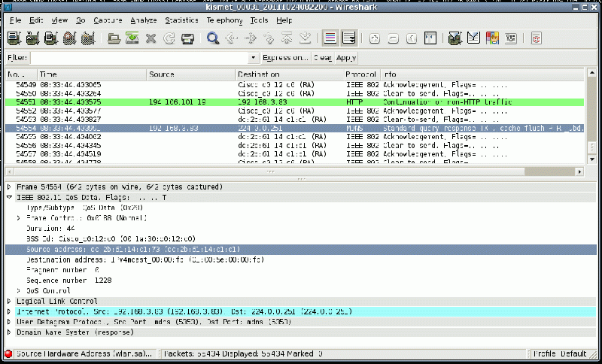The height and width of the screenshot is (364, 602).
Task: Toggle packet list colorize button
Action: [x=330, y=38]
